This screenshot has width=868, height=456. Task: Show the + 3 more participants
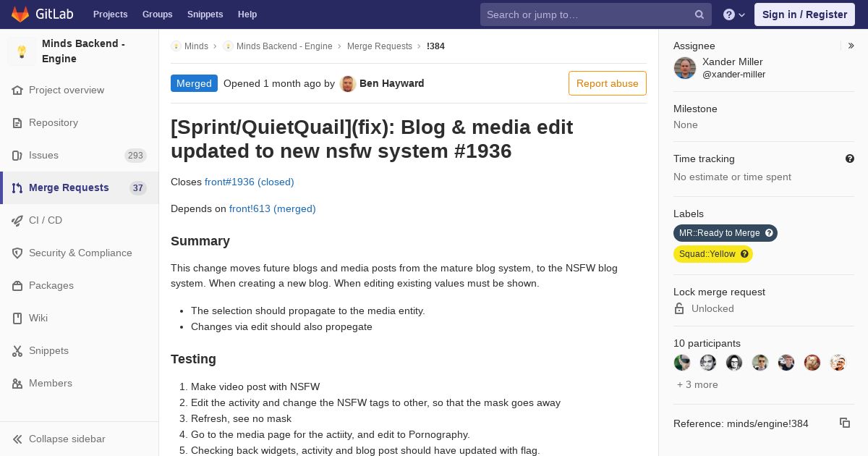pos(697,384)
